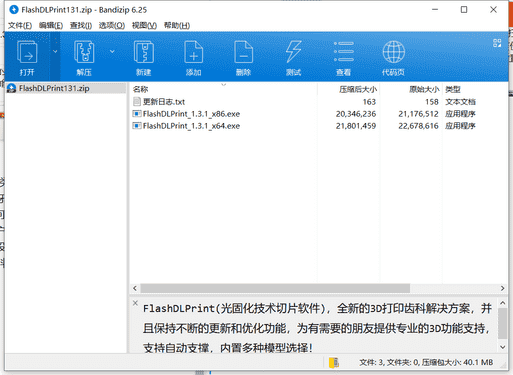Click the 解压 (Extract) toolbar icon

(84, 52)
